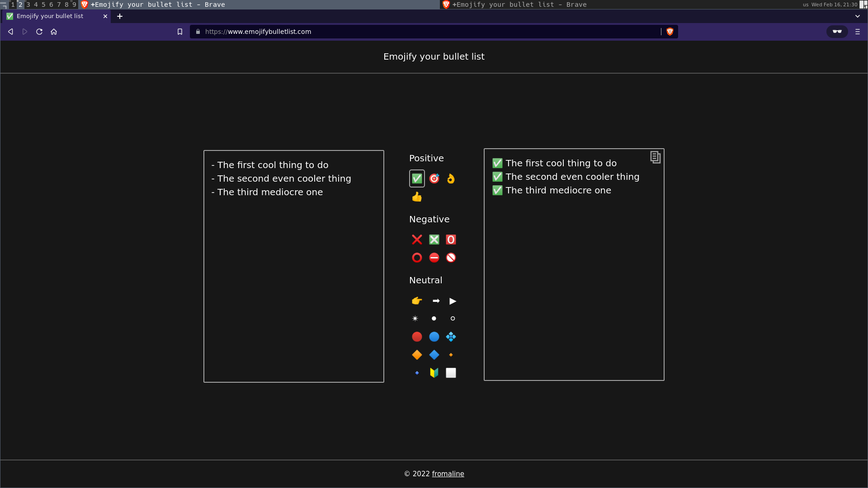
Task: Select the red circle bullet
Action: click(417, 337)
